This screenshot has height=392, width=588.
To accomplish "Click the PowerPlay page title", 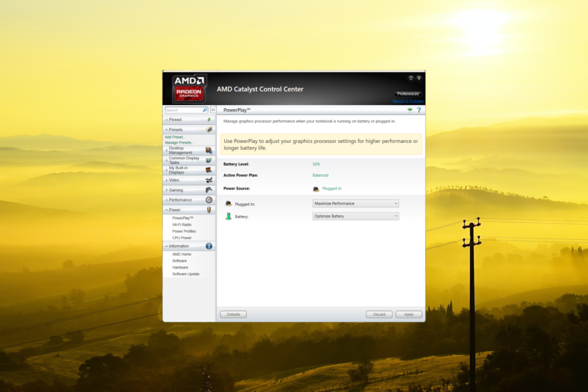I will click(237, 110).
